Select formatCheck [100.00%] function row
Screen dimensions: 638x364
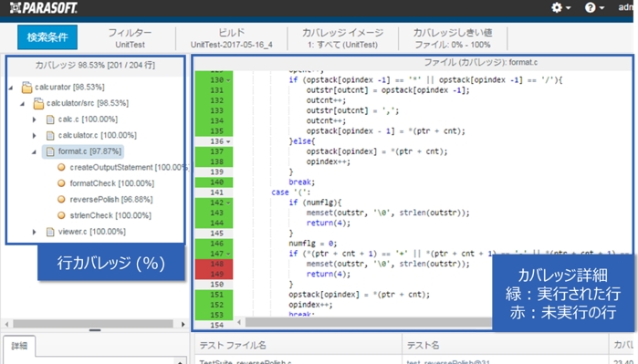point(112,183)
